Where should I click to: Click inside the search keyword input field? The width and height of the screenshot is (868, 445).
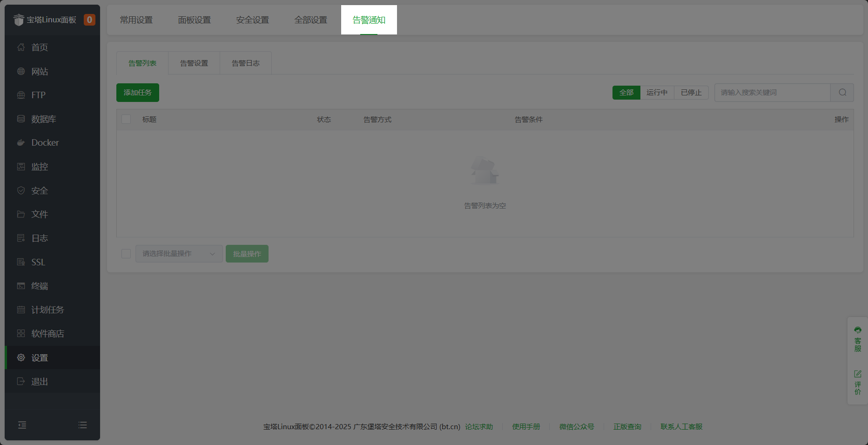coord(773,92)
